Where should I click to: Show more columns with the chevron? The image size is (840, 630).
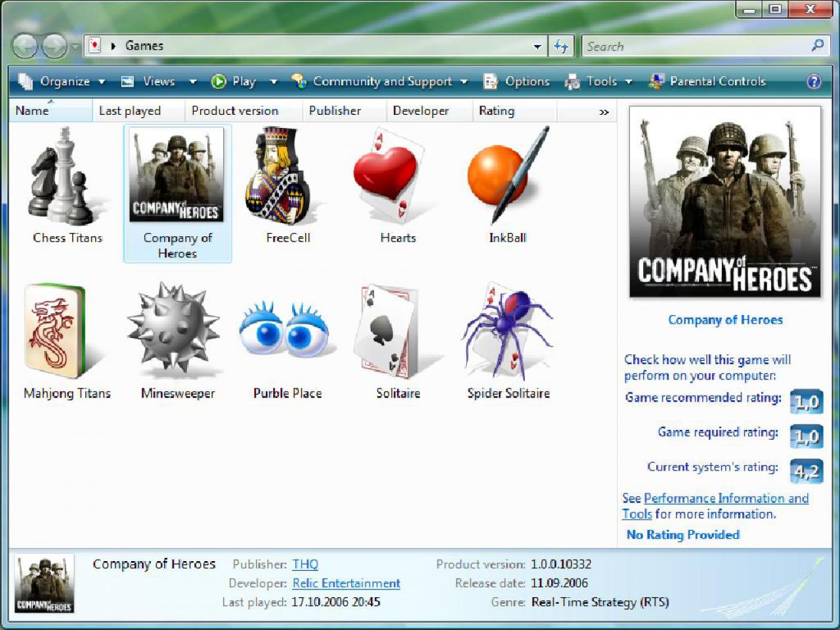pyautogui.click(x=604, y=112)
